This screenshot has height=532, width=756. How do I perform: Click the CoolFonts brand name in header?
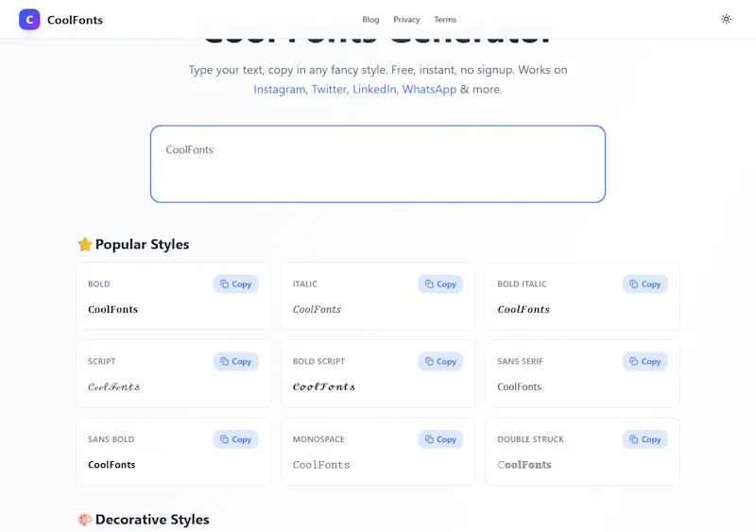75,20
